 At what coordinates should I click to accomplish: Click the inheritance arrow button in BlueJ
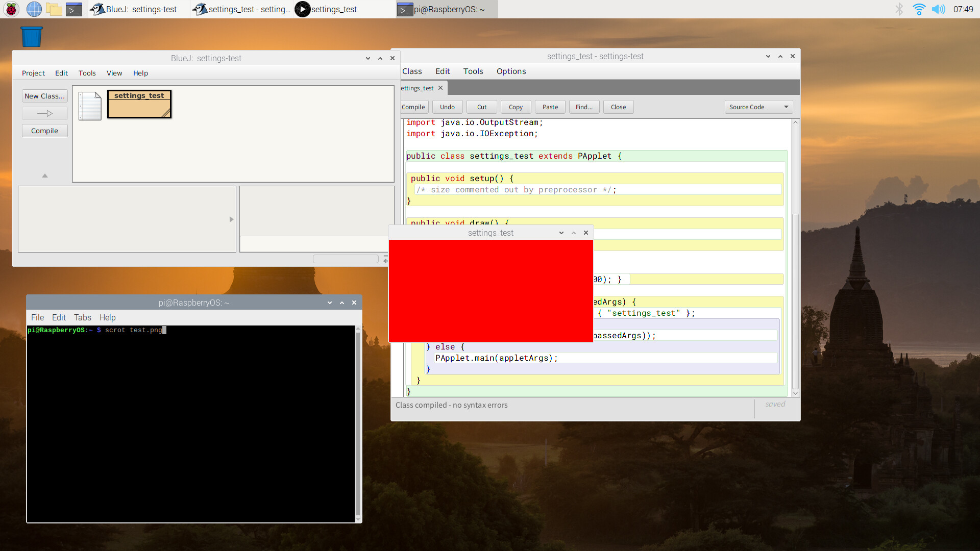[45, 113]
